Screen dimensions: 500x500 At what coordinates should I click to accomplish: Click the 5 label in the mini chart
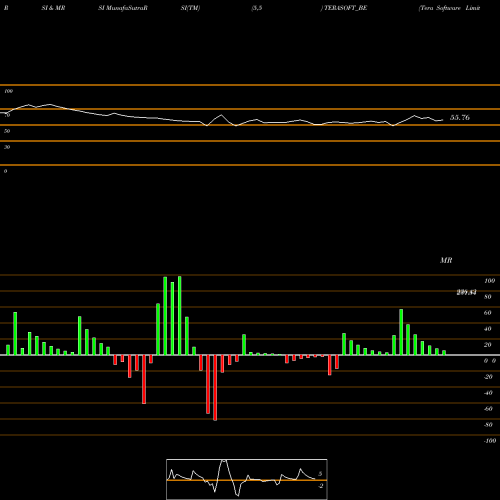coord(320,474)
